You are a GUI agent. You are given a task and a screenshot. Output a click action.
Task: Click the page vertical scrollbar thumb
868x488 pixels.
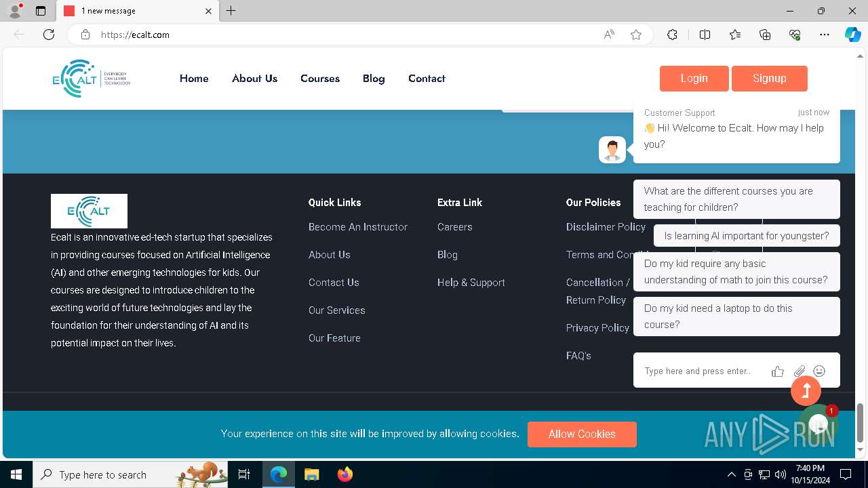point(861,423)
